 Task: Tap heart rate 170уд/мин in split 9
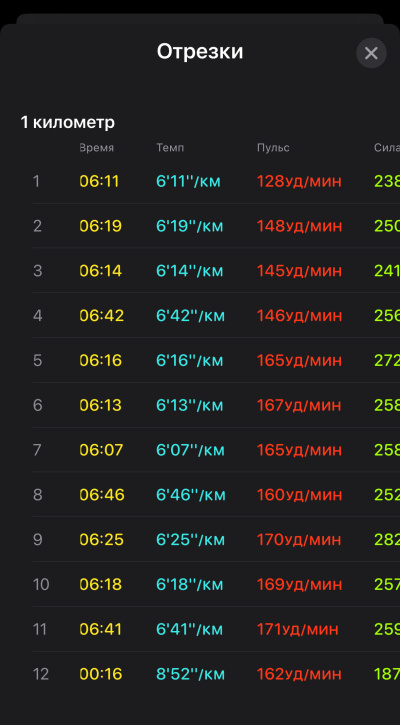click(299, 540)
